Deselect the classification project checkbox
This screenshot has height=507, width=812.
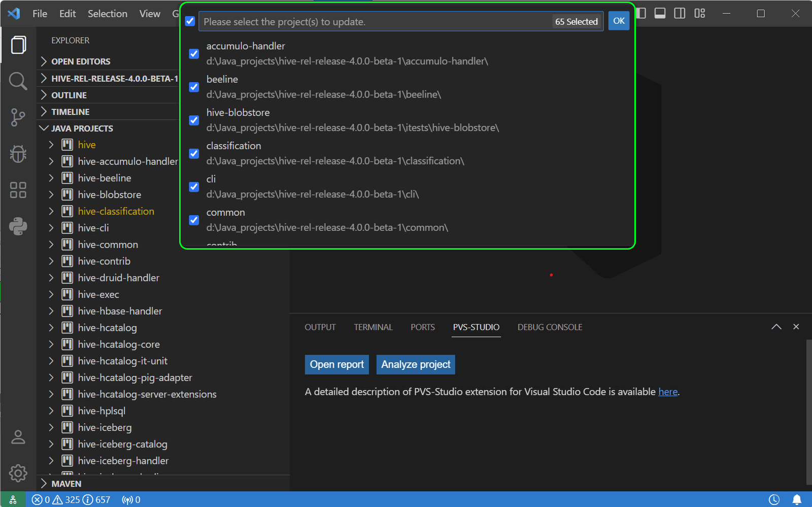tap(193, 153)
